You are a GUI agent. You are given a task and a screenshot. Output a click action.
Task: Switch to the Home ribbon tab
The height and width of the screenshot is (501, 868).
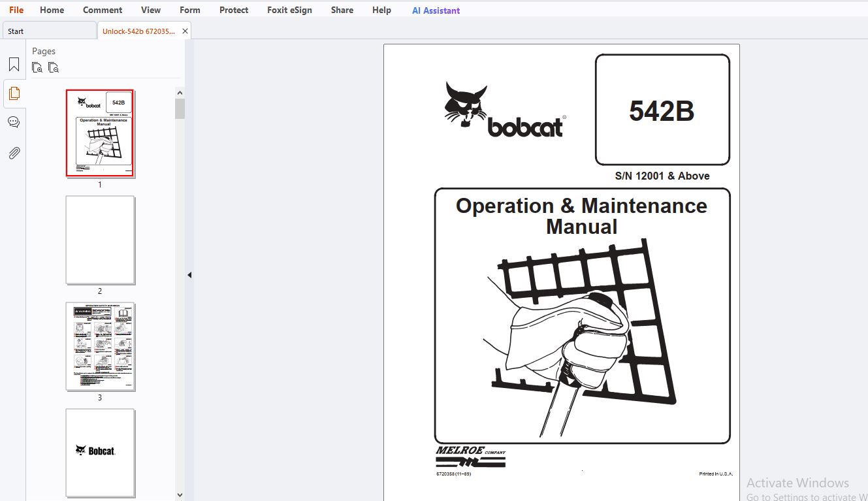52,10
